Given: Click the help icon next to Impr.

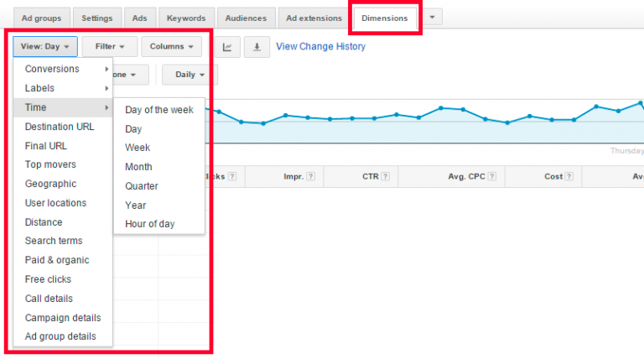Looking at the screenshot, I should coord(311,176).
